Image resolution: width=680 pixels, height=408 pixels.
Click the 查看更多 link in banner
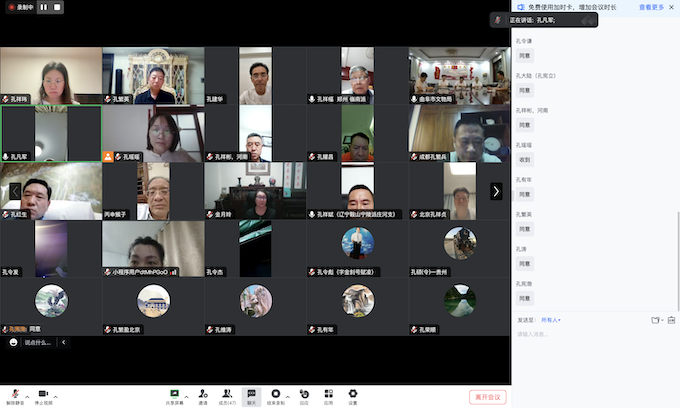pos(651,7)
